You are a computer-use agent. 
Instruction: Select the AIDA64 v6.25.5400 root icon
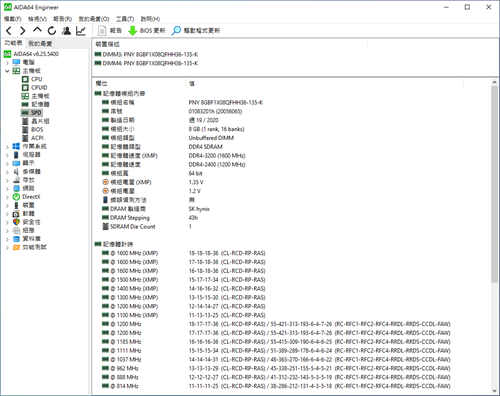(x=7, y=54)
